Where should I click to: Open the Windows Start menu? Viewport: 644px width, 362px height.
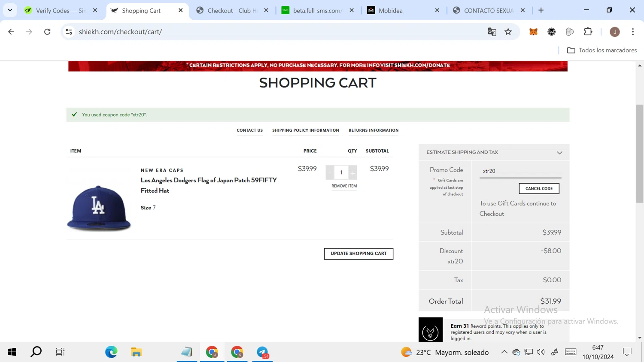[12, 352]
